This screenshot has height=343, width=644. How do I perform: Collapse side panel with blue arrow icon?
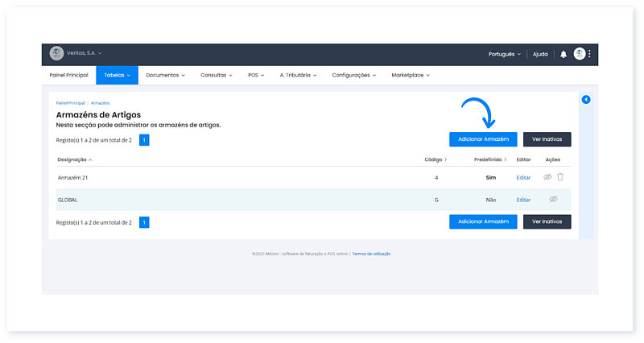(586, 100)
